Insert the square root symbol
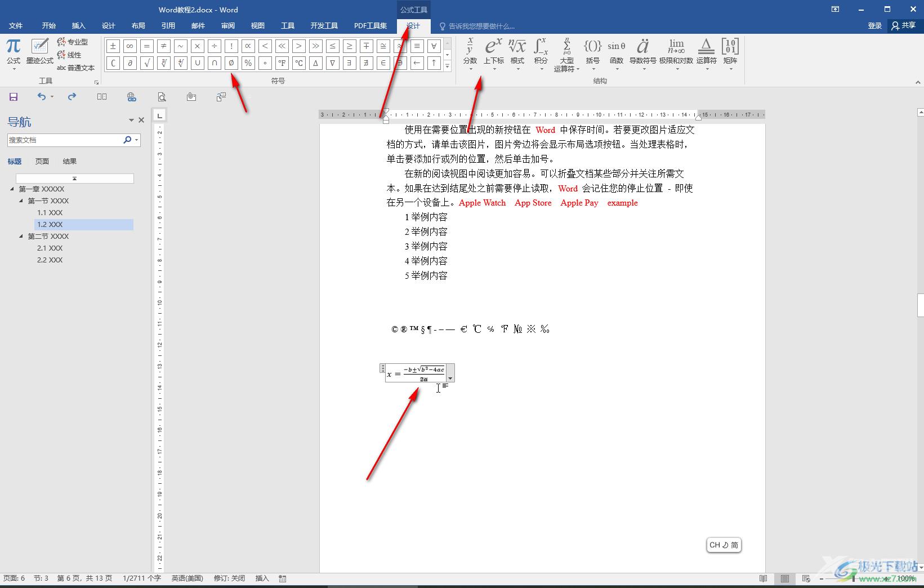 tap(147, 63)
